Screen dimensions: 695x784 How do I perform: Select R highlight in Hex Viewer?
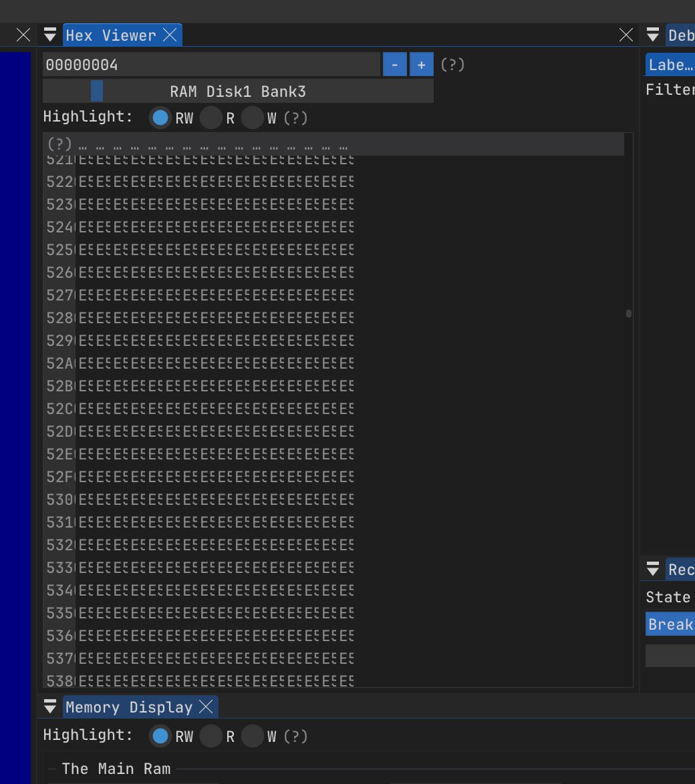[211, 118]
